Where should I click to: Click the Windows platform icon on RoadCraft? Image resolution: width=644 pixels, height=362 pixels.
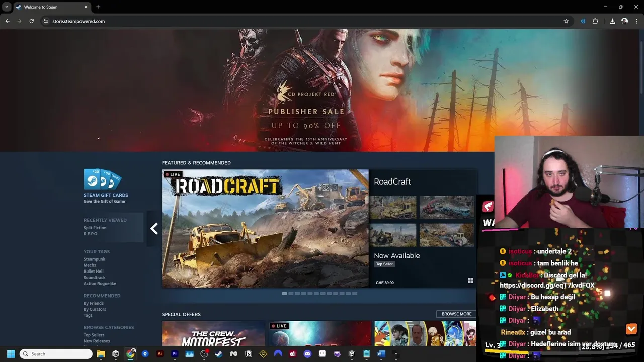[x=470, y=281]
